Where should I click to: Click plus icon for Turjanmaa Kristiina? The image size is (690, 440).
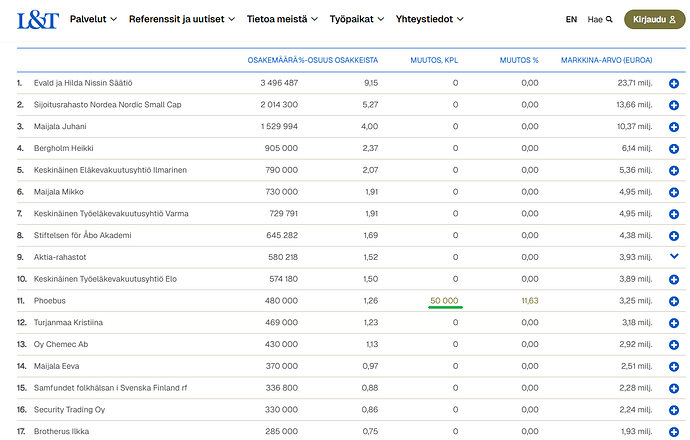pyautogui.click(x=674, y=323)
